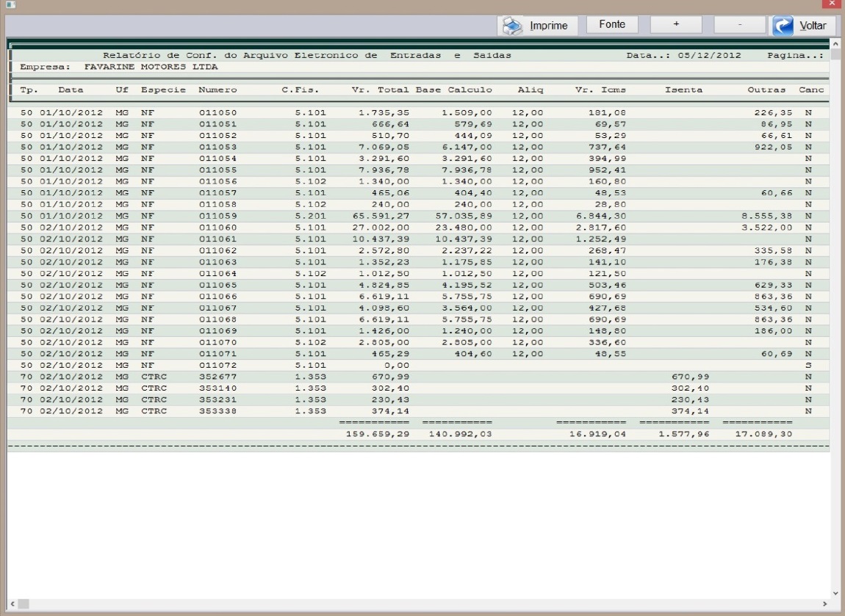This screenshot has height=616, width=845.
Task: Click the horizontal scrollbar right arrow
Action: pyautogui.click(x=824, y=604)
